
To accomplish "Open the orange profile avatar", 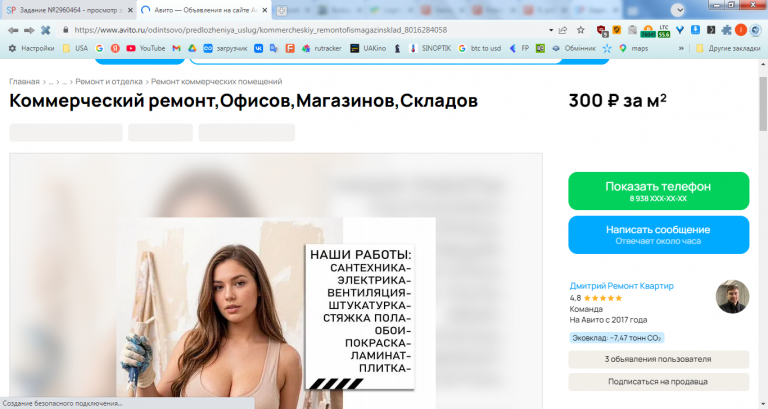I will pos(741,30).
